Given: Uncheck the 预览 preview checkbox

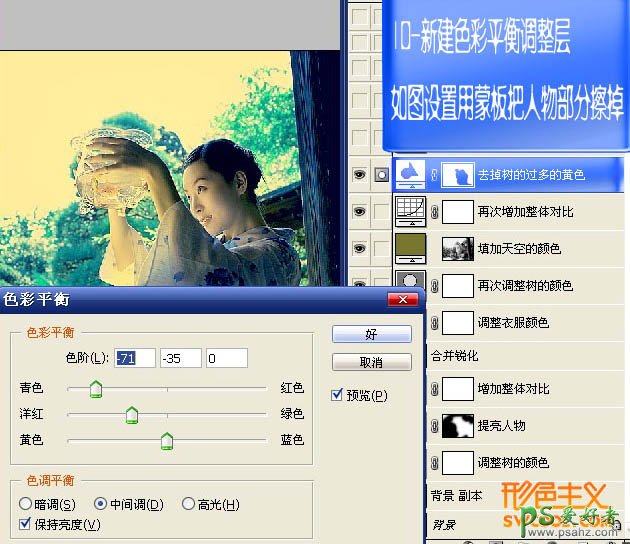Looking at the screenshot, I should pyautogui.click(x=338, y=395).
